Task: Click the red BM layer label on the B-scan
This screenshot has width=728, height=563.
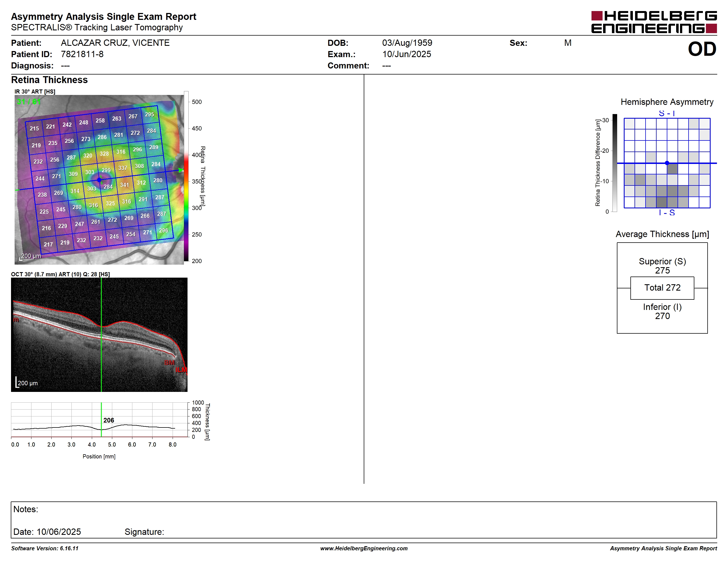Action: click(169, 363)
